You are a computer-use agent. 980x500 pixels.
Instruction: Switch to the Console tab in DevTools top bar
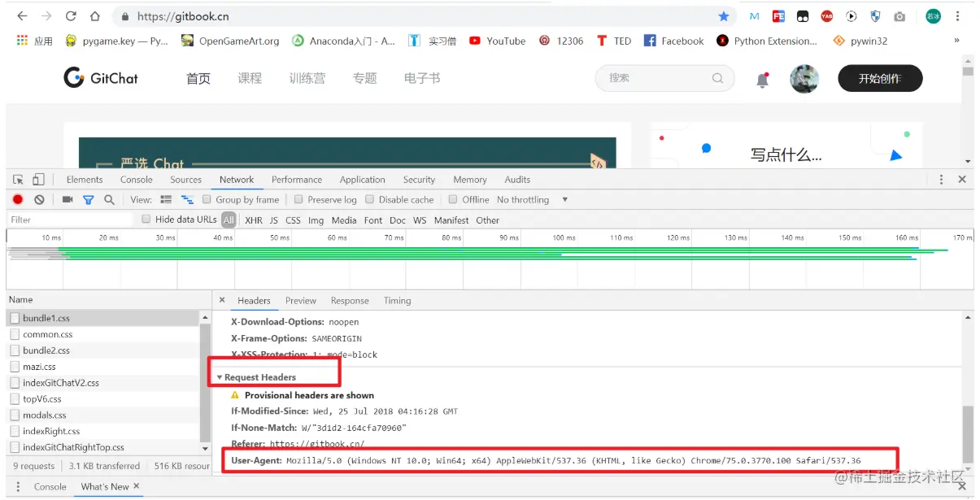point(136,180)
